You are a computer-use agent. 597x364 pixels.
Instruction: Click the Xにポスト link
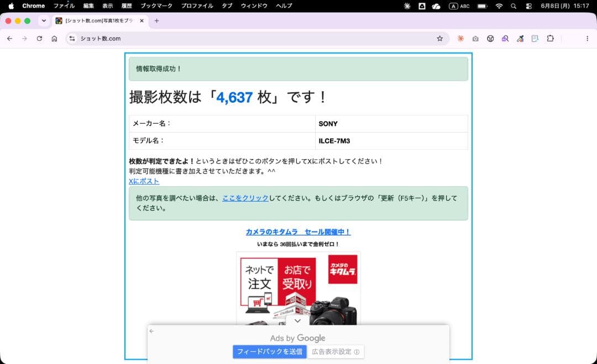click(x=144, y=181)
